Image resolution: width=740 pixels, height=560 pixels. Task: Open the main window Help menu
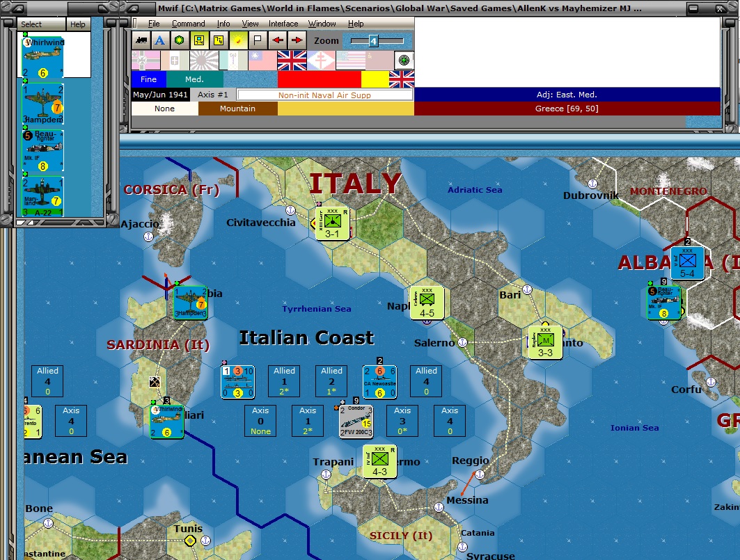pos(356,24)
